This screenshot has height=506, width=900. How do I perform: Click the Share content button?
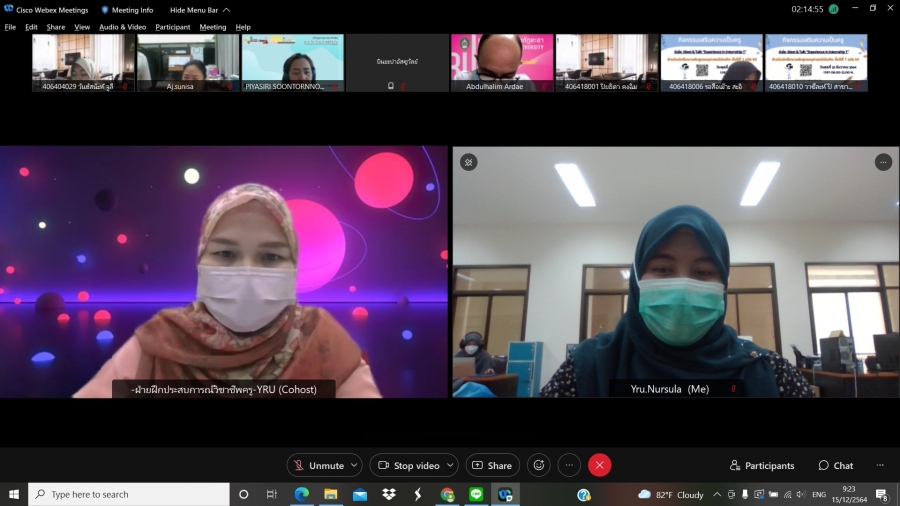(491, 465)
